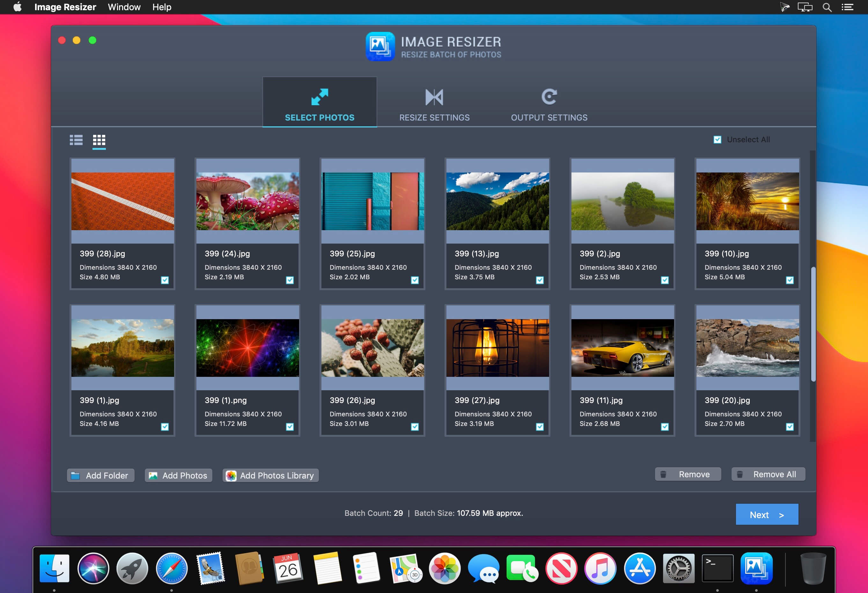Viewport: 868px width, 593px height.
Task: Uncheck photo 399 (10).jpg
Action: point(790,280)
